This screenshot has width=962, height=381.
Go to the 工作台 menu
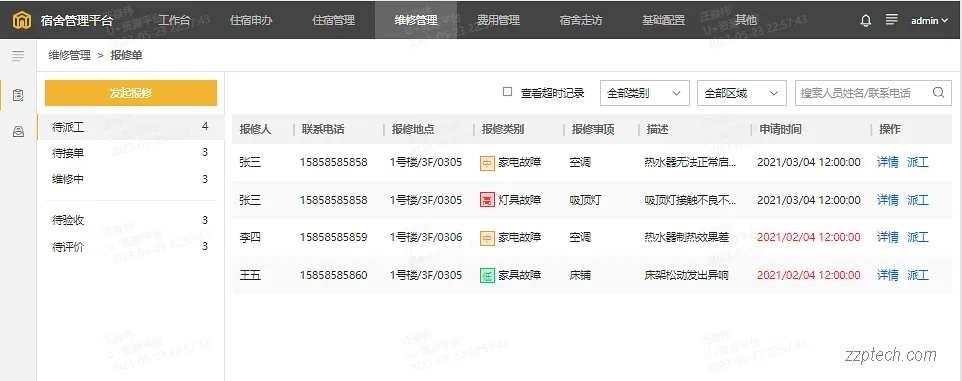[174, 20]
